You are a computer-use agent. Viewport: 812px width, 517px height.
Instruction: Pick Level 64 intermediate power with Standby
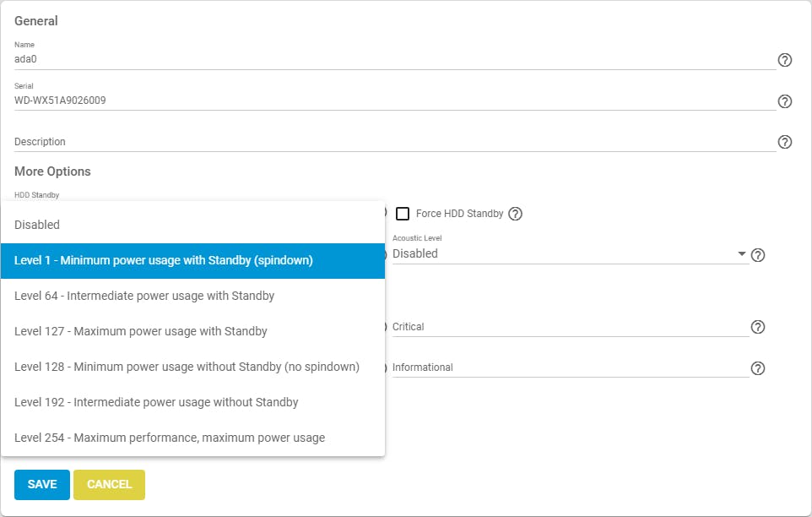coord(192,296)
